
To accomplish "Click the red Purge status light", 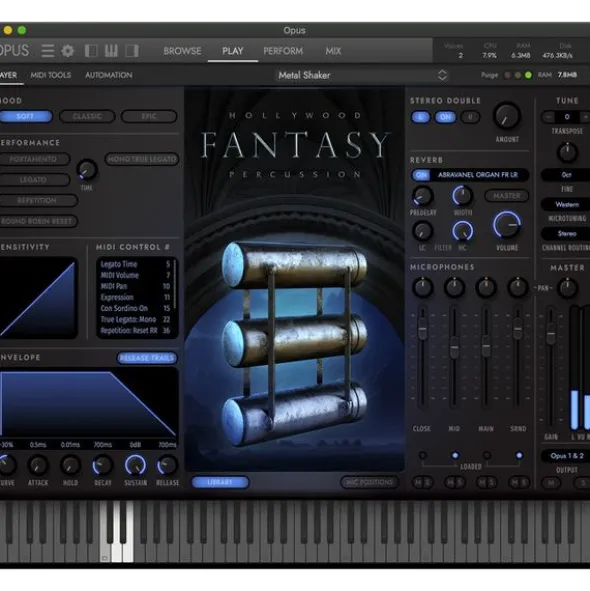I will (507, 75).
